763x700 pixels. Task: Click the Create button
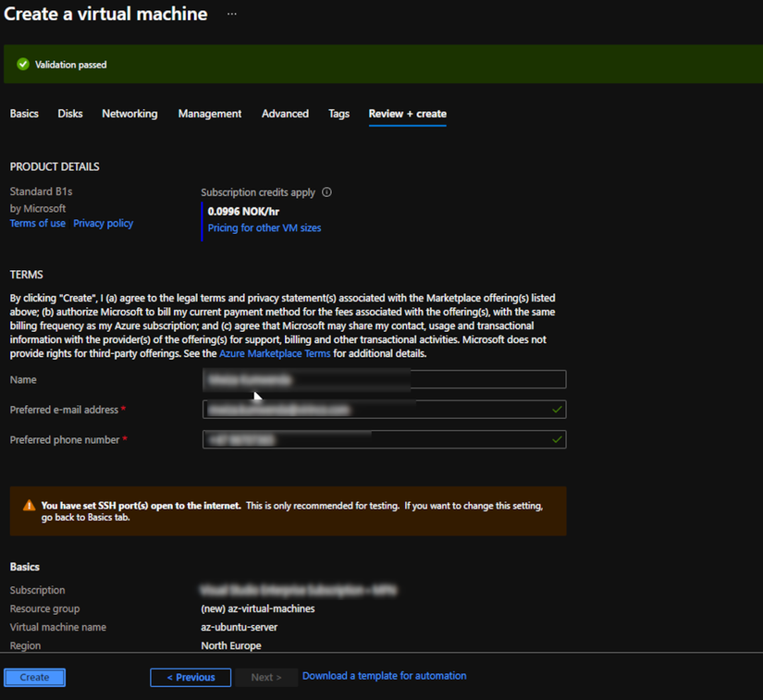pyautogui.click(x=34, y=677)
